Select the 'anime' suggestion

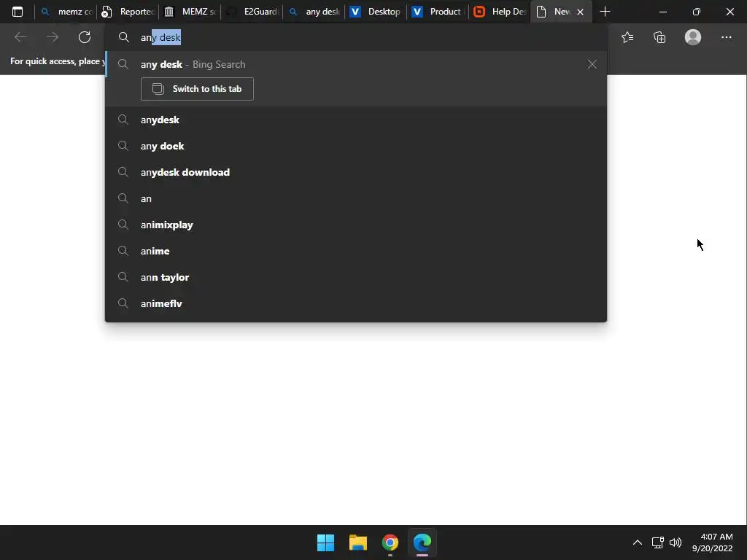(x=356, y=251)
